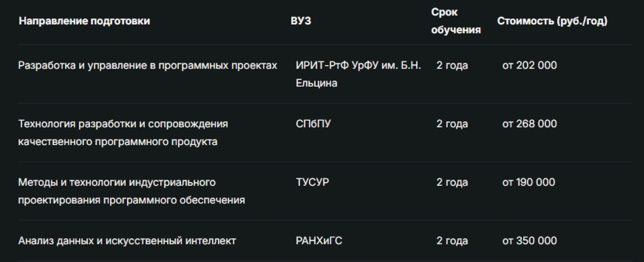Click "2 года" duration in the ТУСУР row
Viewport: 644px width, 262px height.
(452, 182)
